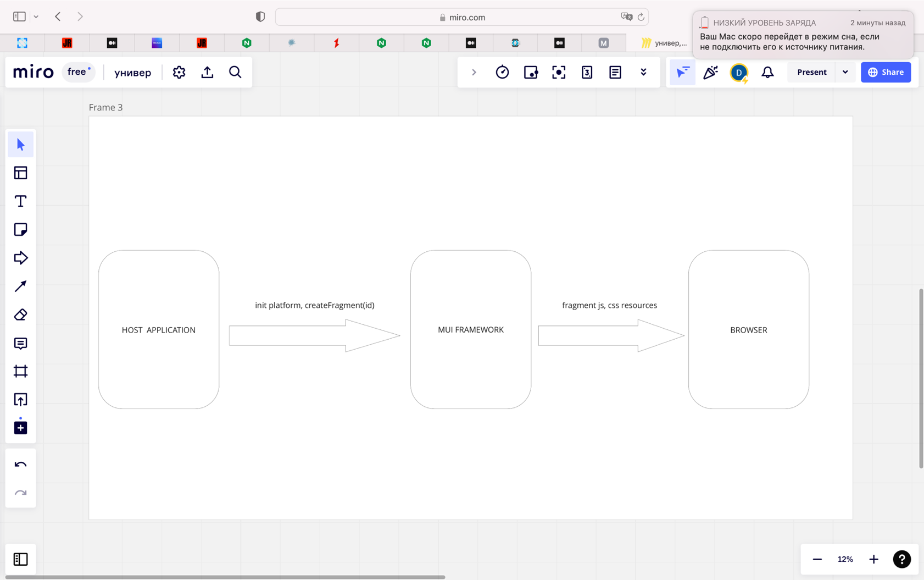Select the MUI FRAMEWORK shape
The image size is (924, 580).
(471, 329)
